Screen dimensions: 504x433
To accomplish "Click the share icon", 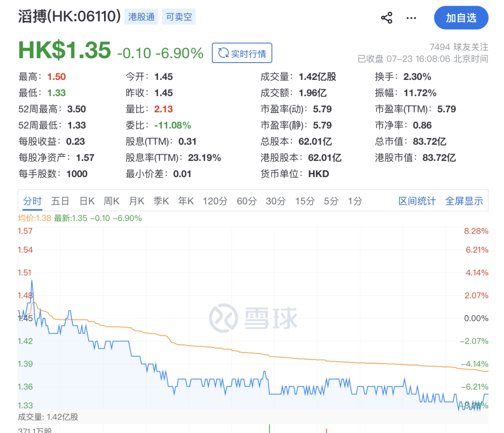I will tap(387, 18).
